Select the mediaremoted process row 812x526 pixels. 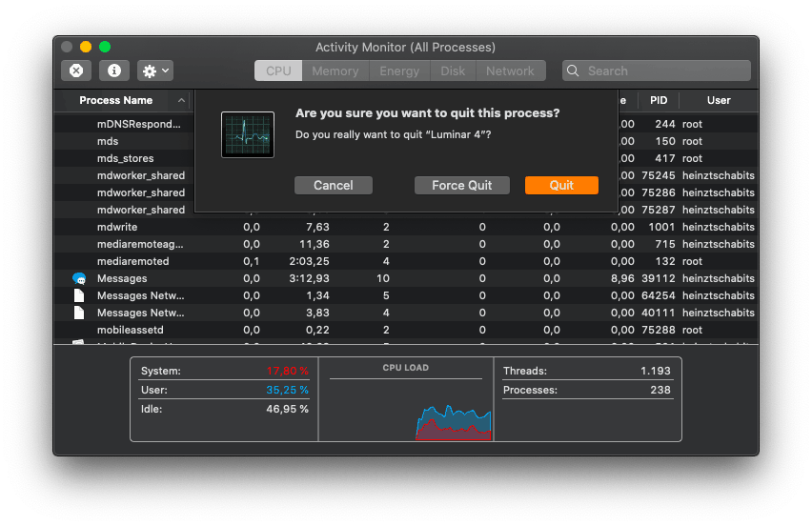[x=406, y=261]
